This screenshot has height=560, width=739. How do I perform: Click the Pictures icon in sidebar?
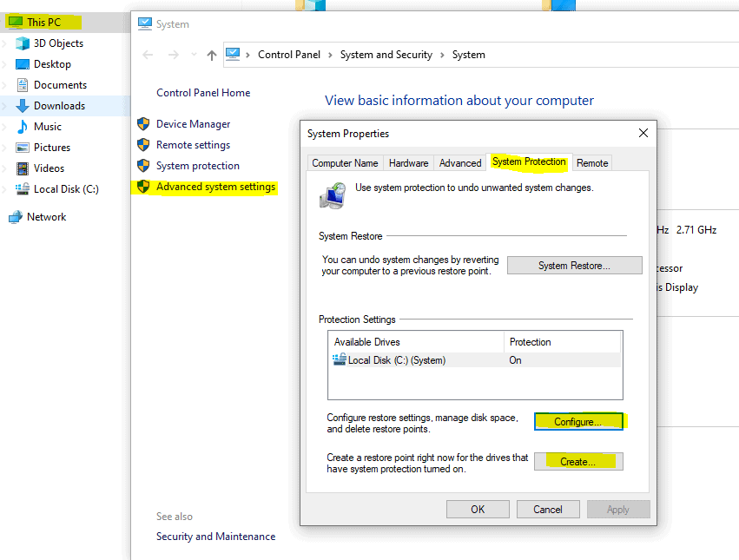pyautogui.click(x=23, y=148)
